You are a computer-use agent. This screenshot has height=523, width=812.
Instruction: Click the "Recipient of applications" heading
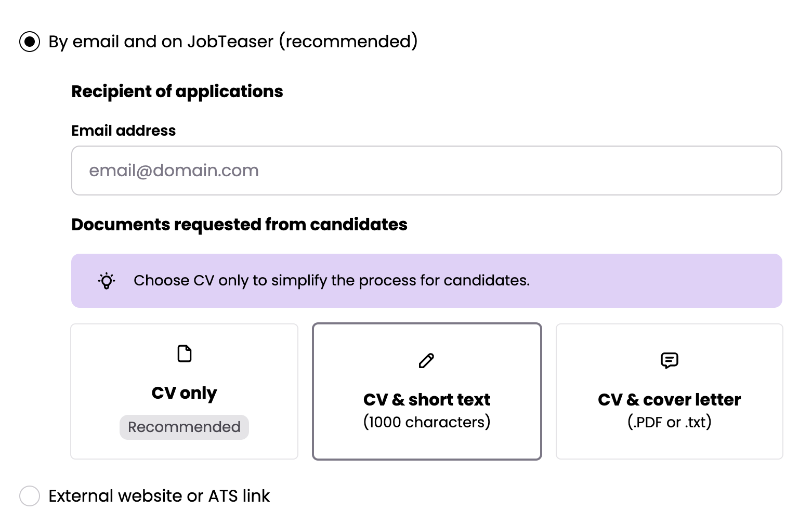[x=177, y=91]
